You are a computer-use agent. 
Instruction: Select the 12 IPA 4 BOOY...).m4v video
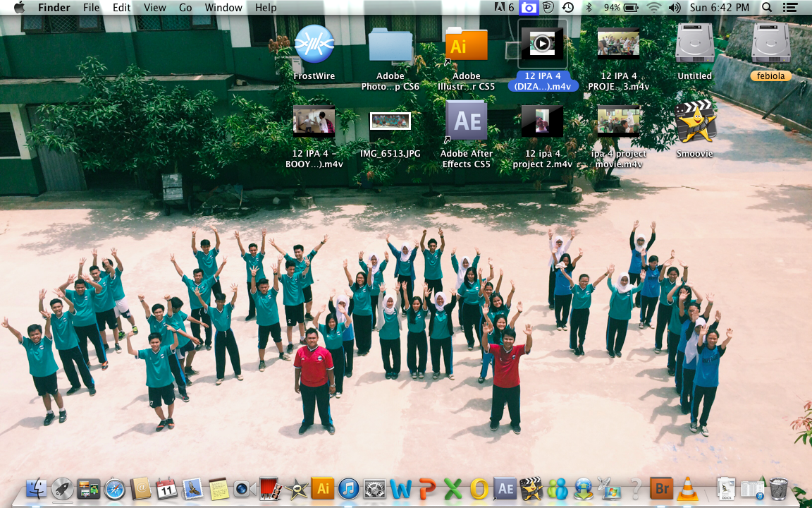[x=314, y=121]
